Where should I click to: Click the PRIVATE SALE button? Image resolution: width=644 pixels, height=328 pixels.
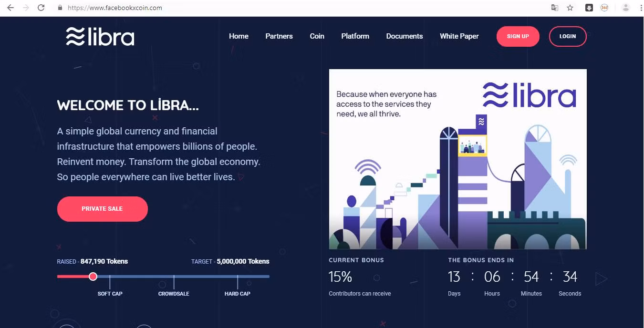[x=102, y=209]
